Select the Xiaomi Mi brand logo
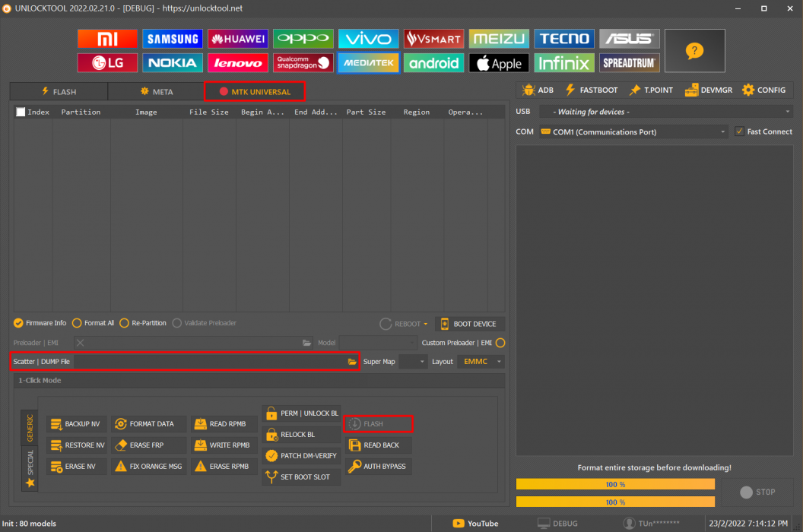Screen dimensions: 803x532 (x=107, y=39)
